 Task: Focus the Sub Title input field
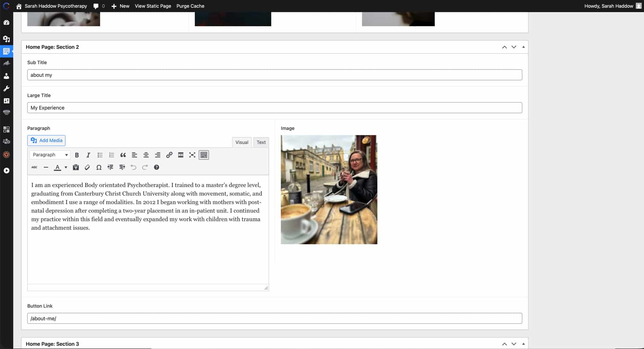[275, 75]
